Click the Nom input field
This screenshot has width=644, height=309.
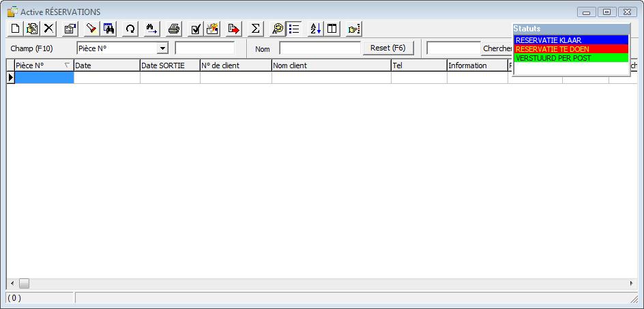[x=319, y=48]
